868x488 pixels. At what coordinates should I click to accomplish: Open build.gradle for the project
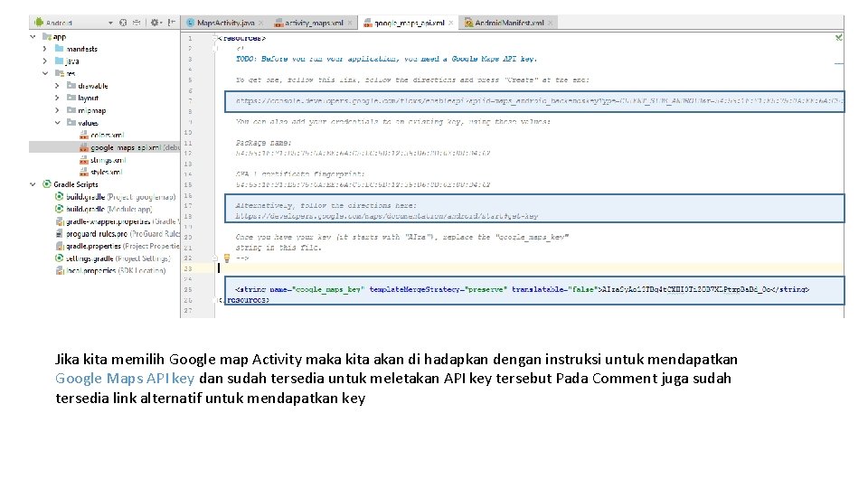[115, 196]
